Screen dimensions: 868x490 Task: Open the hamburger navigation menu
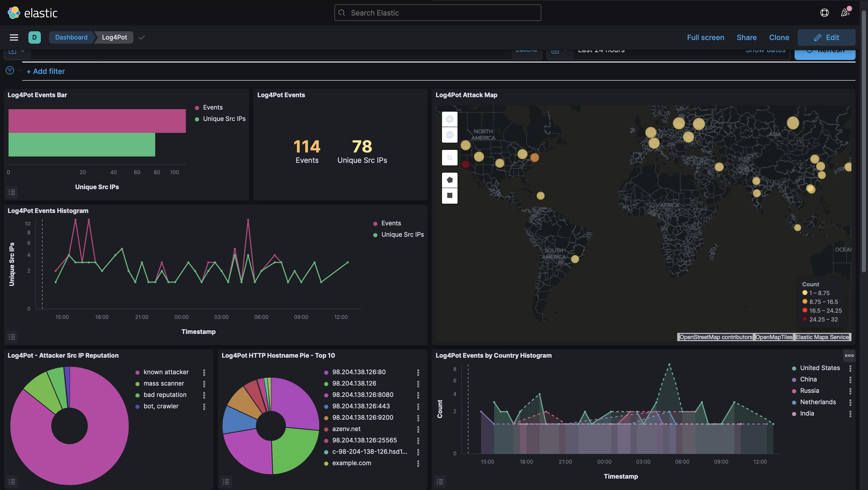tap(14, 37)
